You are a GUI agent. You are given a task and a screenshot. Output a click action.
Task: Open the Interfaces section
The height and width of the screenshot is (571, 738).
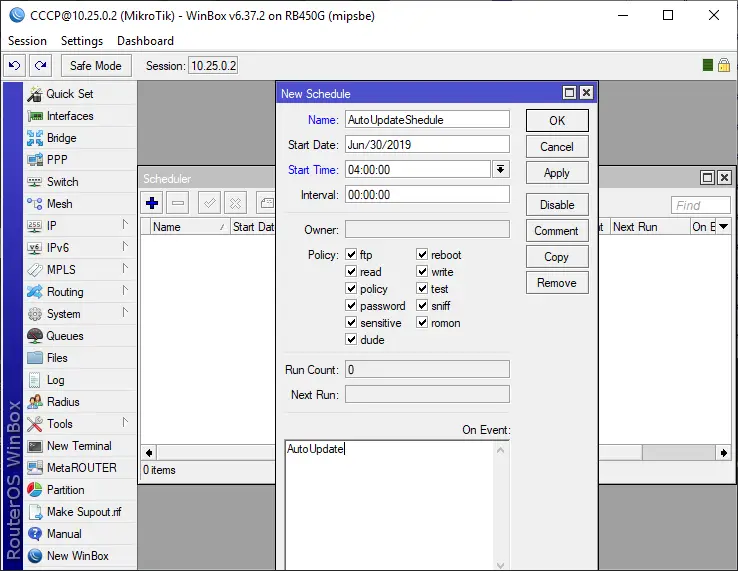pyautogui.click(x=80, y=116)
